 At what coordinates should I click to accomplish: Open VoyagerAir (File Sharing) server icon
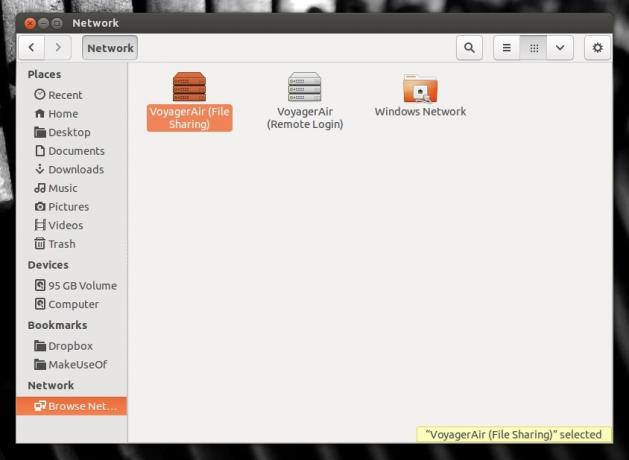click(x=189, y=87)
